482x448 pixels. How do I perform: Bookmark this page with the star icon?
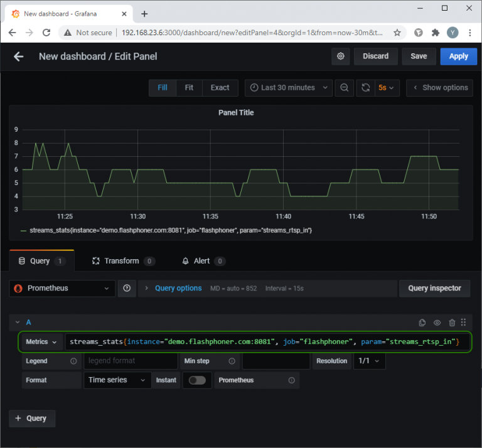(x=397, y=33)
